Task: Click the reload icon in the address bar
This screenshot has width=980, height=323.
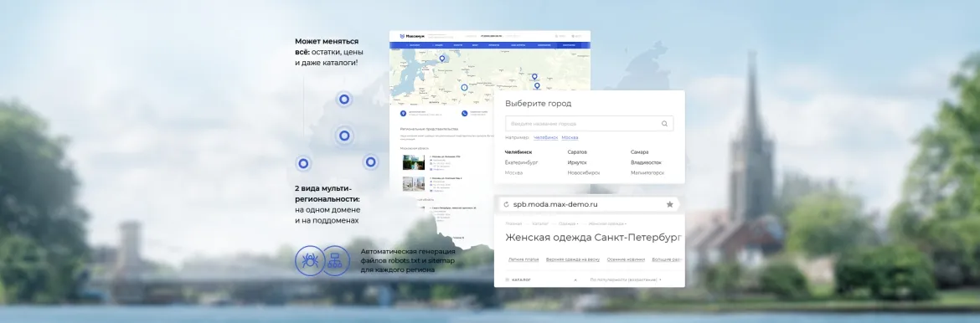Action: [x=506, y=204]
